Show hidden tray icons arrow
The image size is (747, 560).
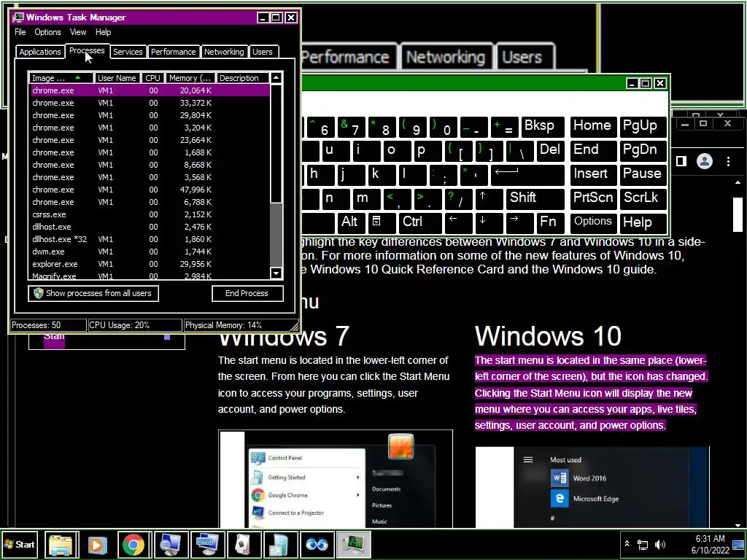[x=627, y=544]
